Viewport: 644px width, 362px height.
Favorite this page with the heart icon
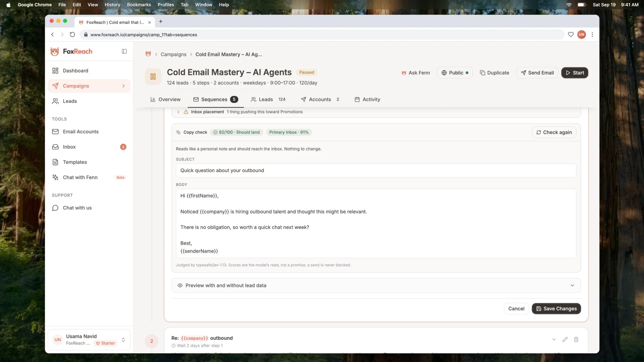tap(571, 34)
